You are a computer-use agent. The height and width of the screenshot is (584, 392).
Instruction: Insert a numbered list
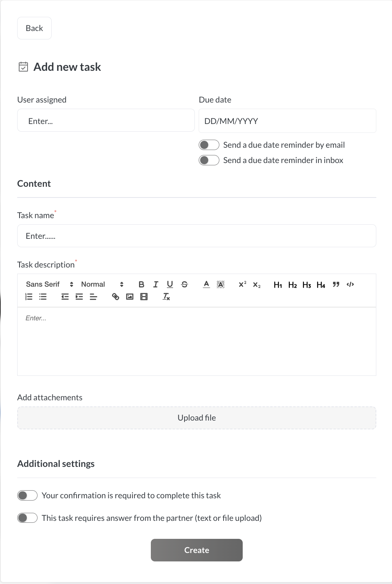coord(29,297)
